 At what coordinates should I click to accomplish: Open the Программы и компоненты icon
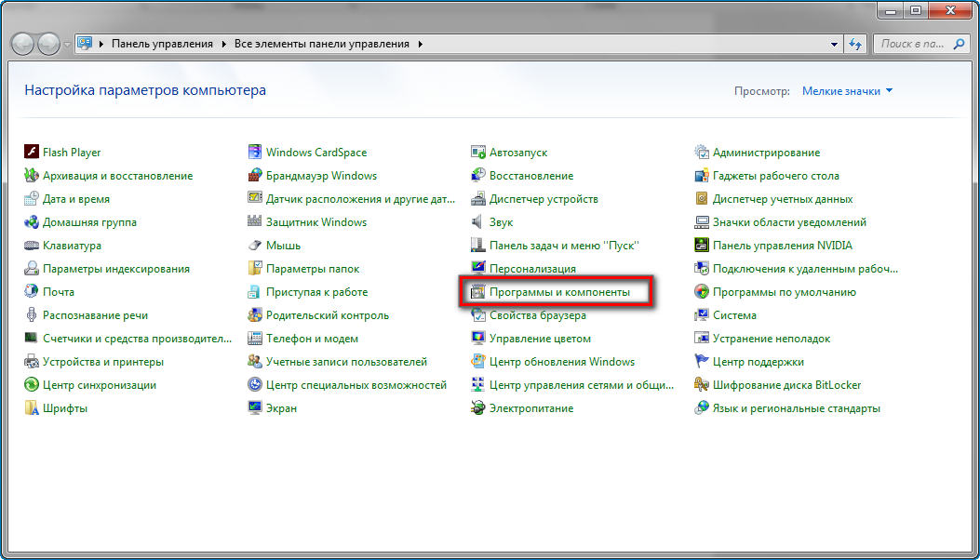pyautogui.click(x=478, y=292)
